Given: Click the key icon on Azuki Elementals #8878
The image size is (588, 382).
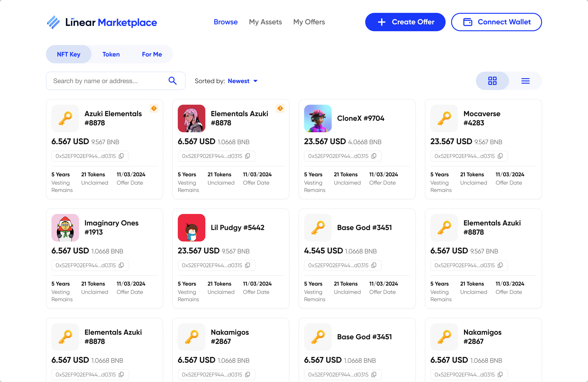Looking at the screenshot, I should click(65, 118).
